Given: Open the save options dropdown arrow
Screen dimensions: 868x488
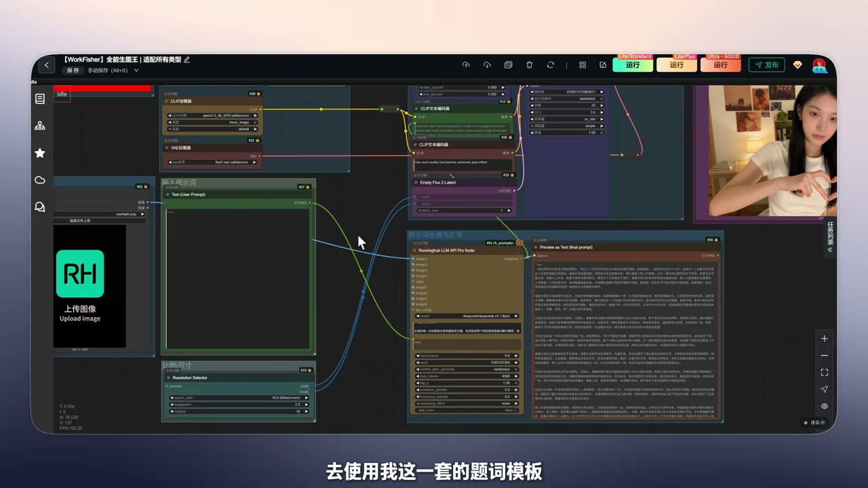Looking at the screenshot, I should [136, 70].
